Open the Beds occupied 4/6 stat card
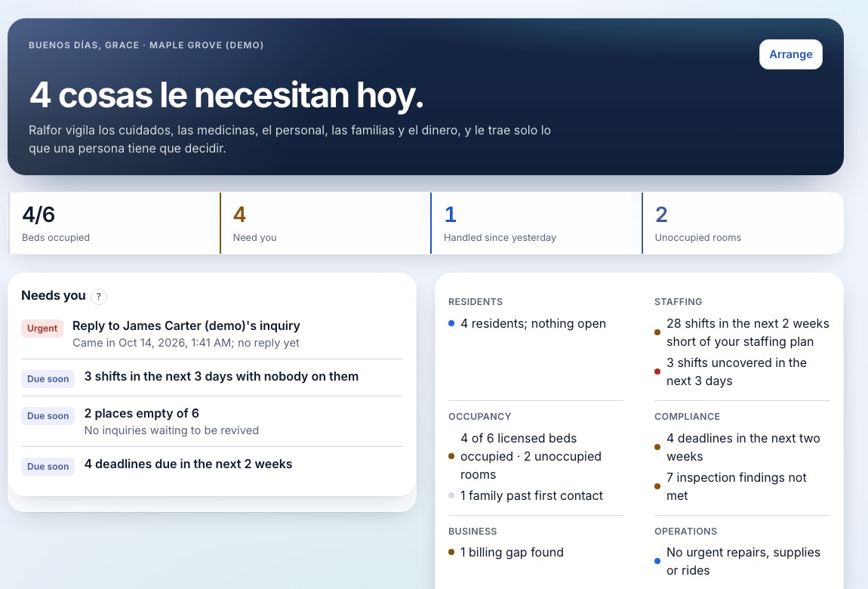The image size is (868, 589). [114, 223]
